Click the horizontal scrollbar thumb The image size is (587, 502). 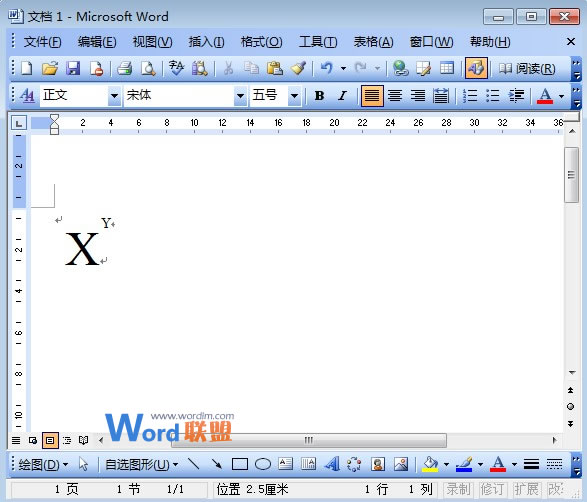tap(309, 440)
